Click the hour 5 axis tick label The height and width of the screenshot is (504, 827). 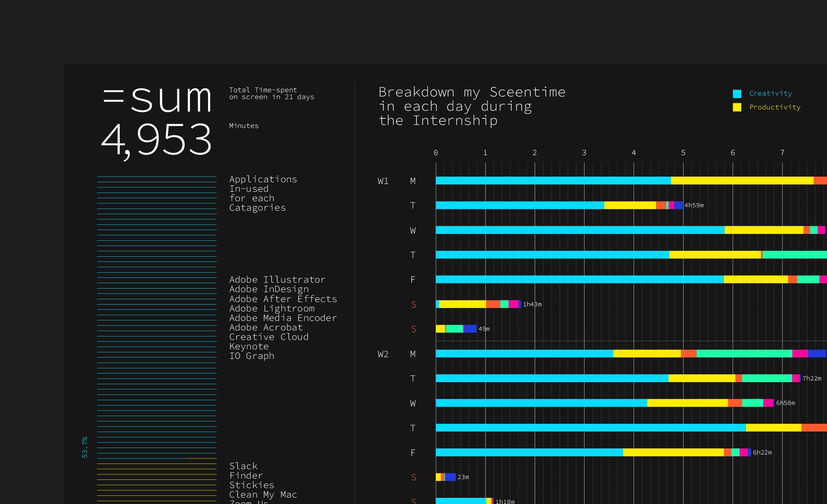pos(683,153)
